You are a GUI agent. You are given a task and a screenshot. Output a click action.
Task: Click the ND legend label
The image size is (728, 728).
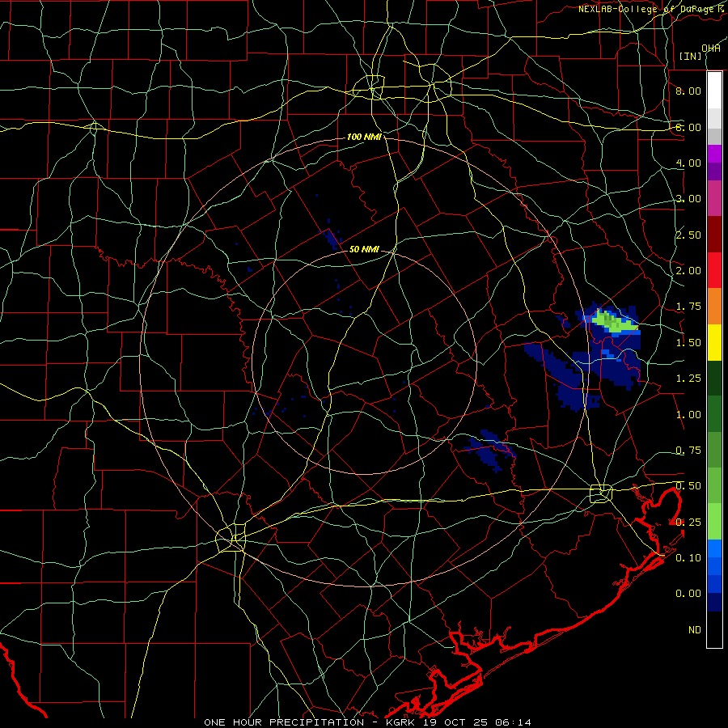(x=695, y=630)
